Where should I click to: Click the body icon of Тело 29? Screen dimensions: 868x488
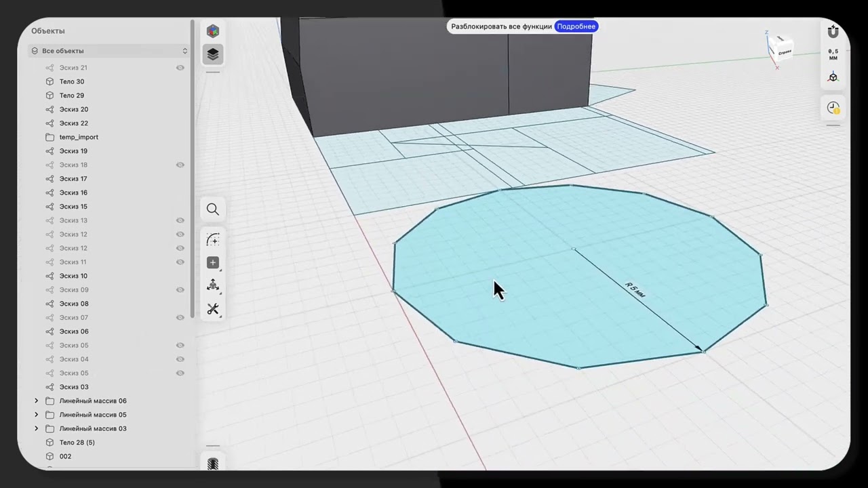click(50, 96)
